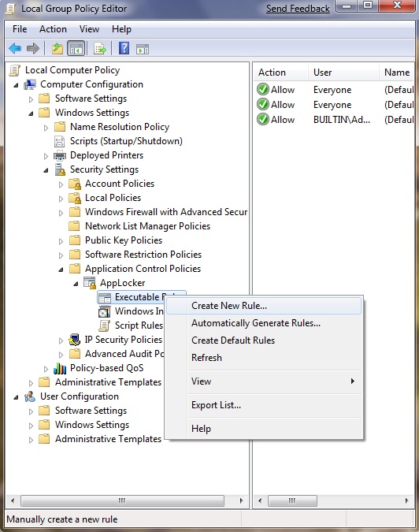Click the Local Group Policy Editor title icon
The height and width of the screenshot is (532, 419).
click(10, 9)
